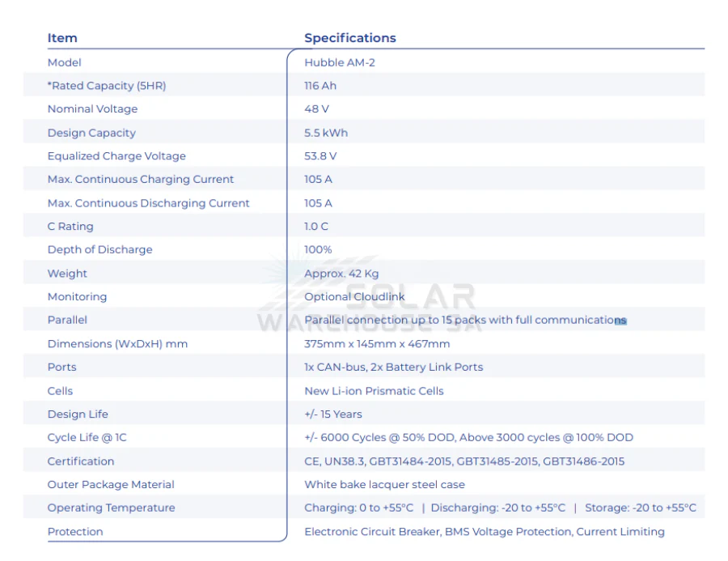Image resolution: width=728 pixels, height=561 pixels.
Task: Click the value 'Hubble AM-2'
Action: [x=340, y=62]
